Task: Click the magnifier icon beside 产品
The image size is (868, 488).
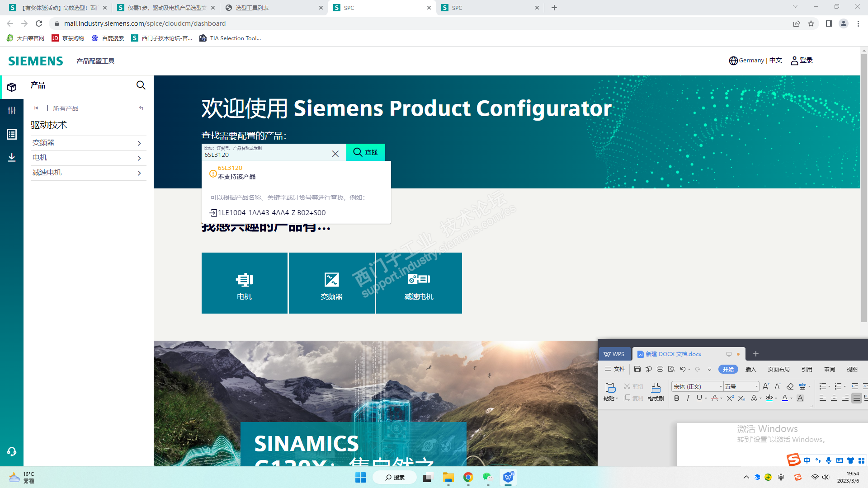Action: click(141, 85)
